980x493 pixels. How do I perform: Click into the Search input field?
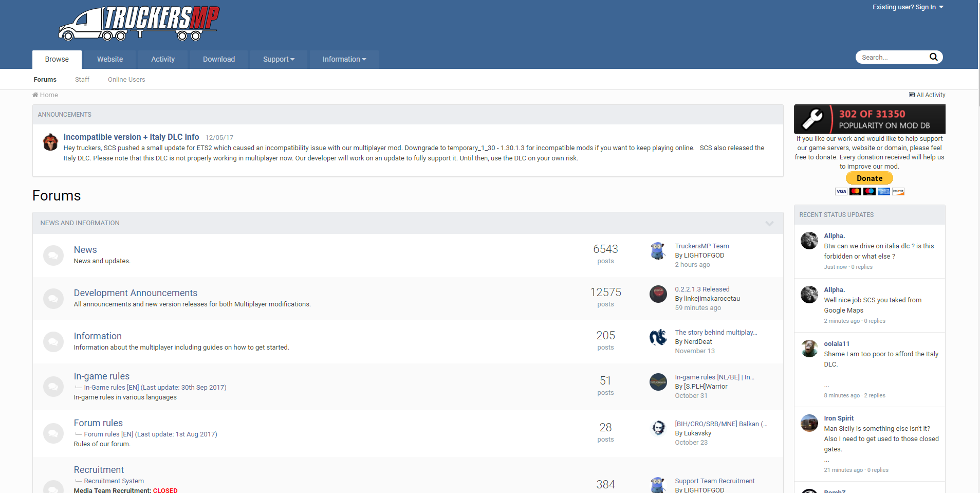pyautogui.click(x=892, y=58)
